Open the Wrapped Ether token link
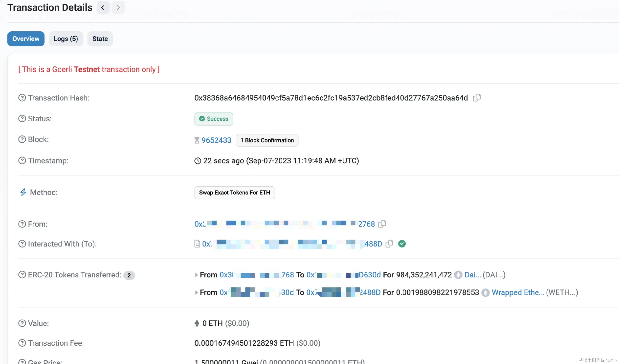 click(518, 292)
